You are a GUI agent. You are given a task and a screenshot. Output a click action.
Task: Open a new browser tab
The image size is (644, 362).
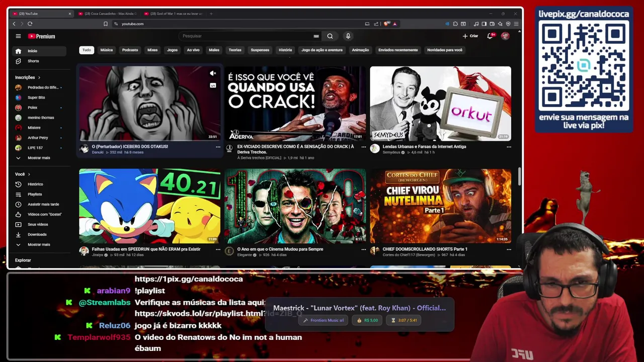click(x=211, y=14)
